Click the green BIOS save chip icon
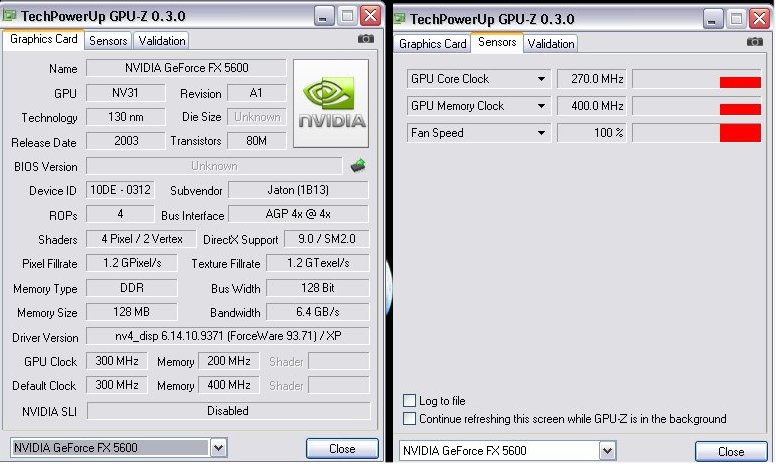 pos(357,166)
